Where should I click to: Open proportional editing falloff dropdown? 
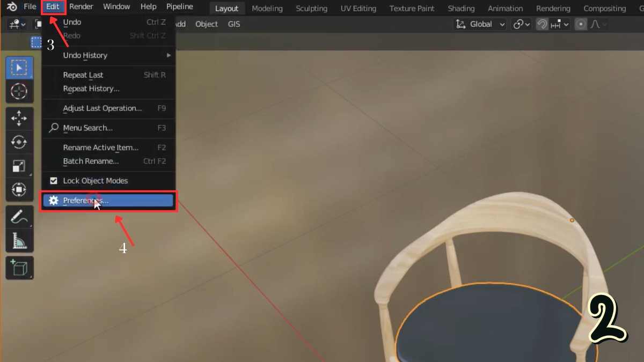tap(598, 24)
